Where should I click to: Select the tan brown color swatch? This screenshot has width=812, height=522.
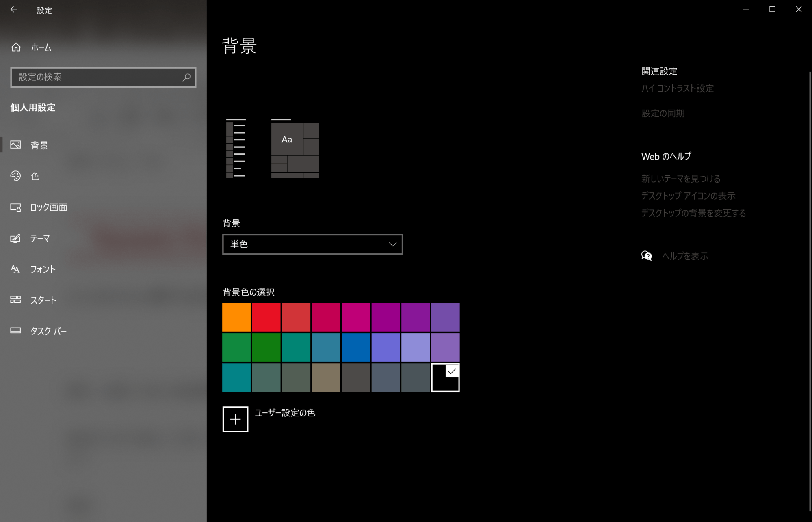click(x=326, y=377)
